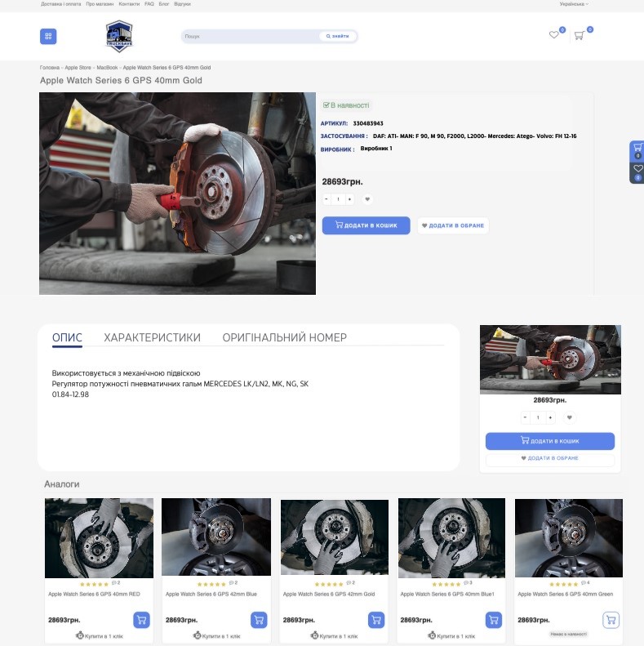Expand the Українська language dropdown
Viewport: 644px width, 646px height.
click(573, 4)
